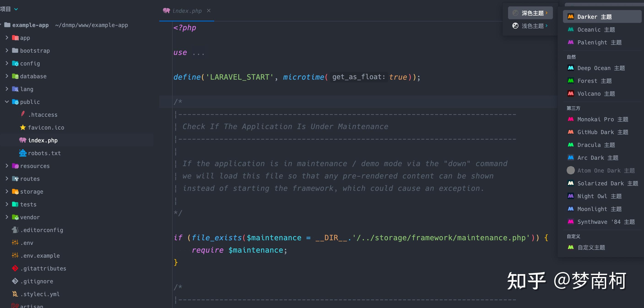Click the gray circle icon of Atom One Dark
The image size is (644, 308).
[x=571, y=170]
